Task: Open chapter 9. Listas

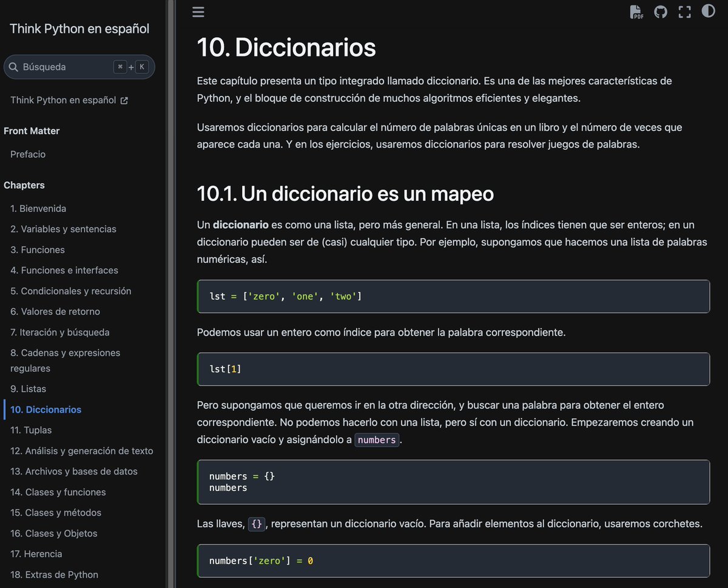Action: [29, 388]
